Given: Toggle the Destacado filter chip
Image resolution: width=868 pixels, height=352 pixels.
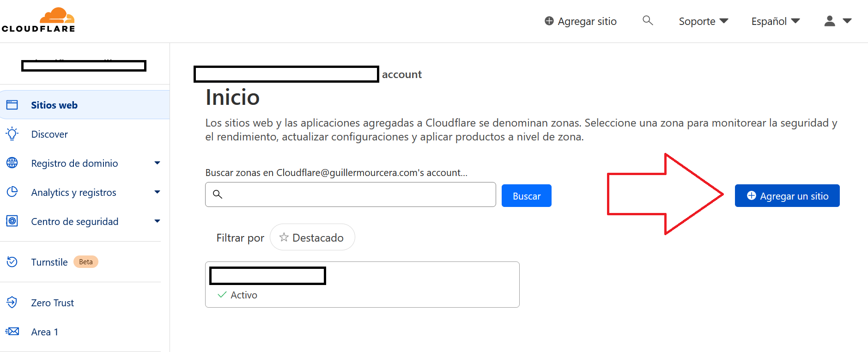Looking at the screenshot, I should [312, 237].
